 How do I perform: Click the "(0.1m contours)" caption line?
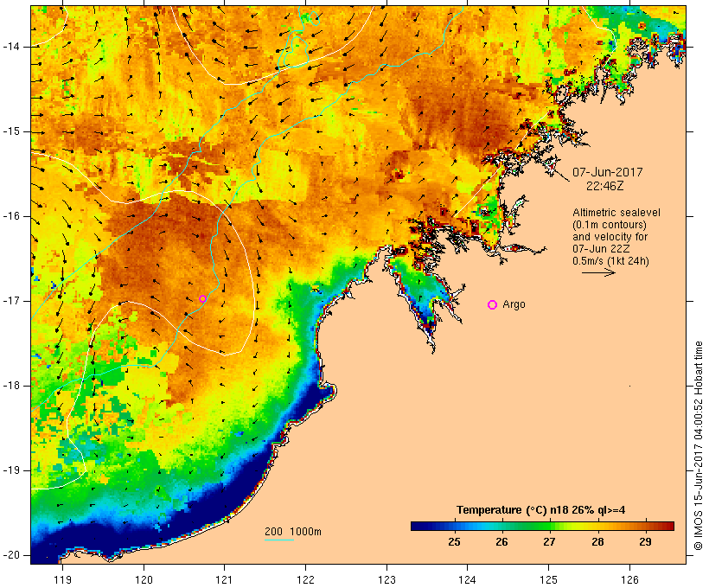pos(610,225)
